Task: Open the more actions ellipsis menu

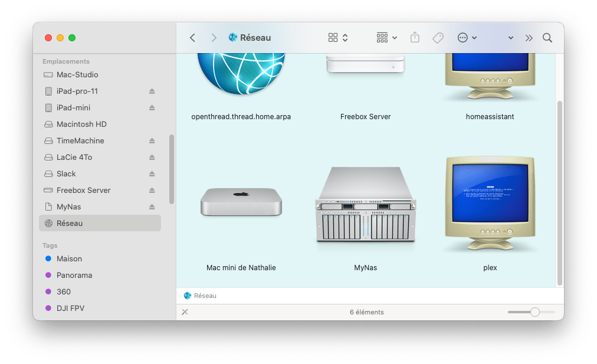Action: [x=467, y=38]
